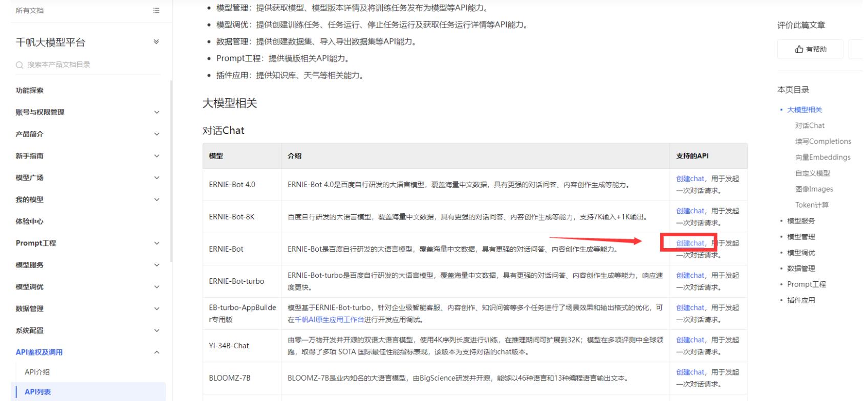The width and height of the screenshot is (868, 401).
Task: Open 创建chat link for ERNIE-Bot-8K
Action: pyautogui.click(x=690, y=211)
